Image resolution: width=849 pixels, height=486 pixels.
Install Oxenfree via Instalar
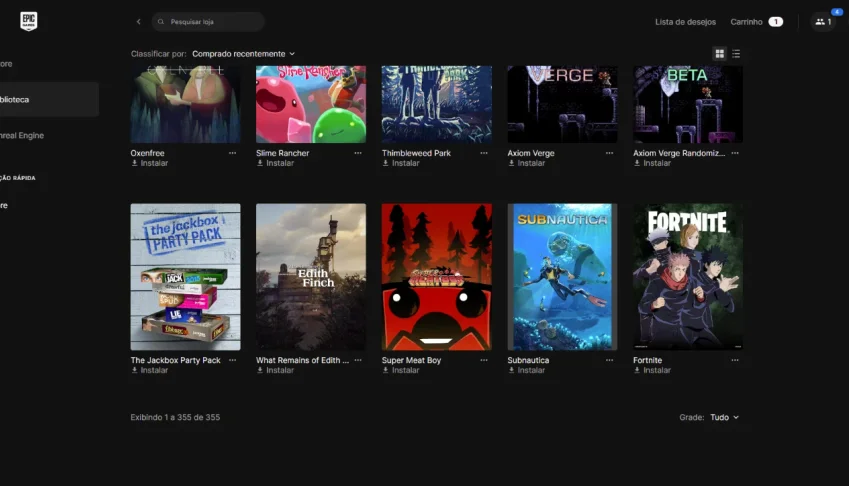(149, 163)
